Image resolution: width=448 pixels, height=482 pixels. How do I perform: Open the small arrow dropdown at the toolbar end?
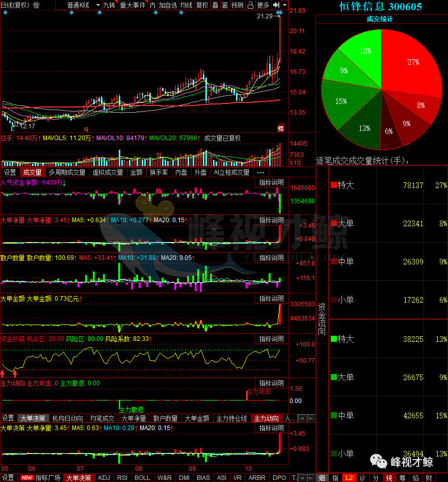284,5
